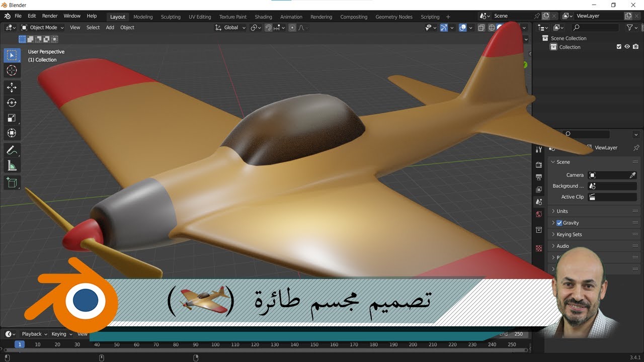Open the Tool properties tab
This screenshot has height=362, width=644.
[539, 149]
